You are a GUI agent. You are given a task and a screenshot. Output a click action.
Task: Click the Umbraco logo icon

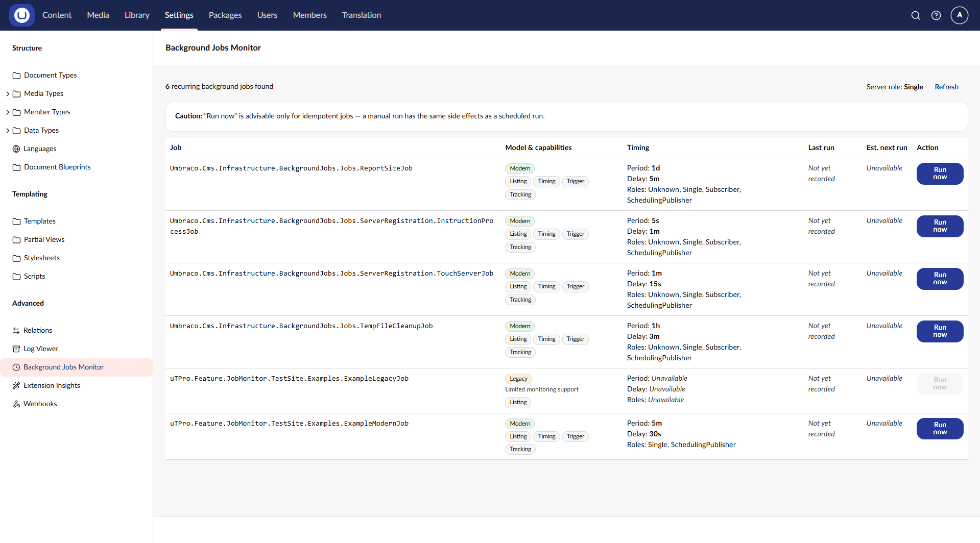[21, 15]
